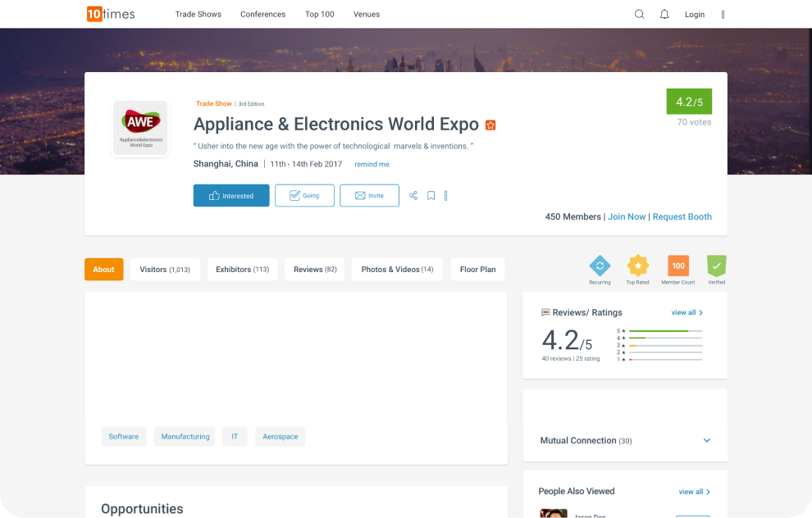Click the Verified shield badge
This screenshot has height=518, width=812.
pyautogui.click(x=717, y=266)
